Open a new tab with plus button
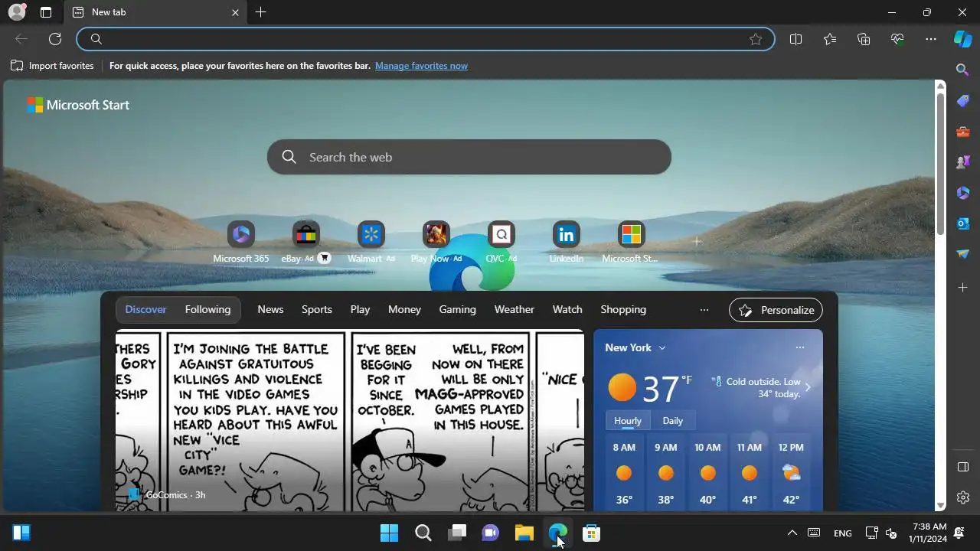 260,12
